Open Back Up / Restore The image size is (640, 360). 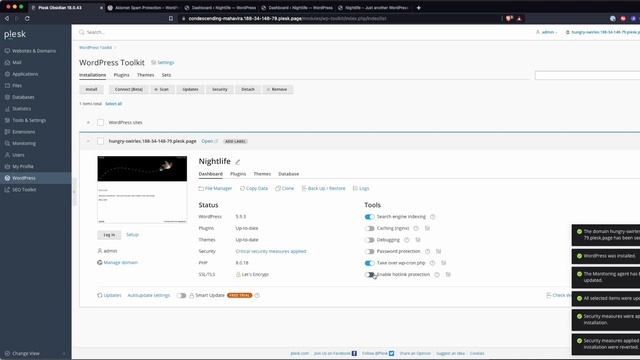point(323,188)
